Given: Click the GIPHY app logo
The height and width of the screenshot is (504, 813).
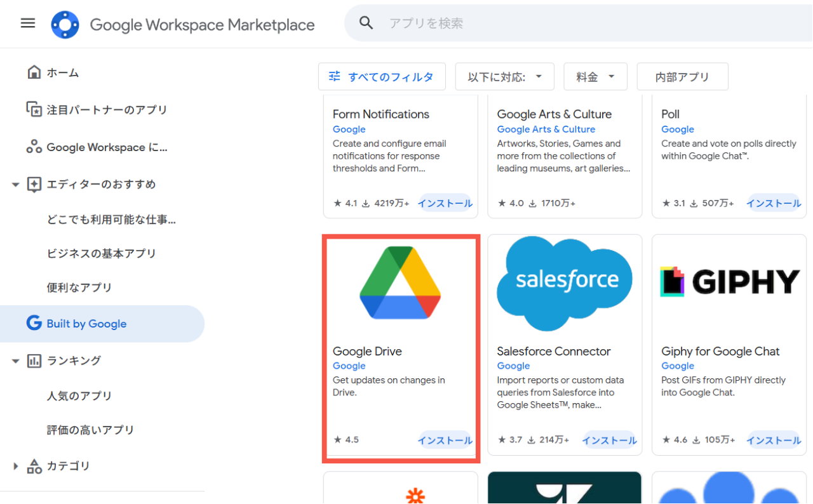Looking at the screenshot, I should click(729, 282).
